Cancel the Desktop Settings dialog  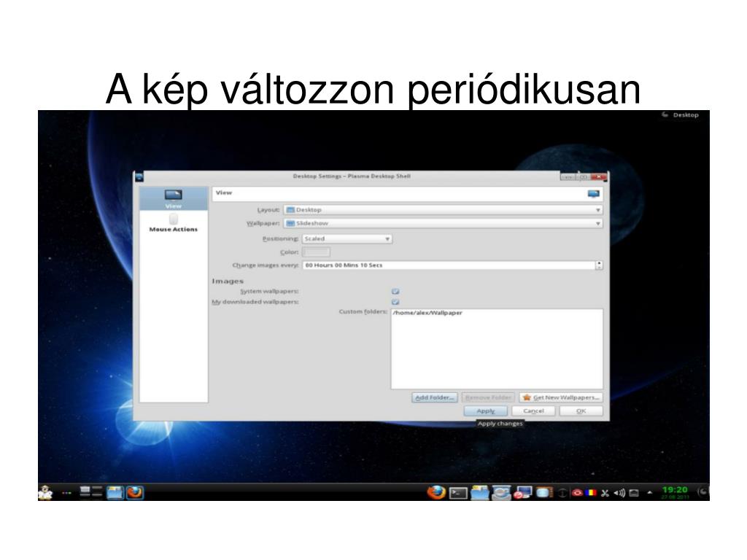[x=533, y=411]
